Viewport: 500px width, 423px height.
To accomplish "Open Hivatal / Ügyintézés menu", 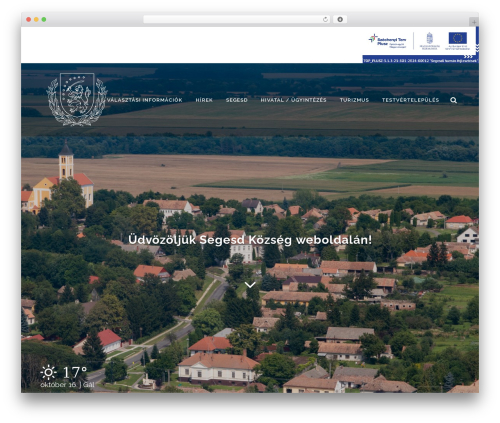I will (293, 100).
